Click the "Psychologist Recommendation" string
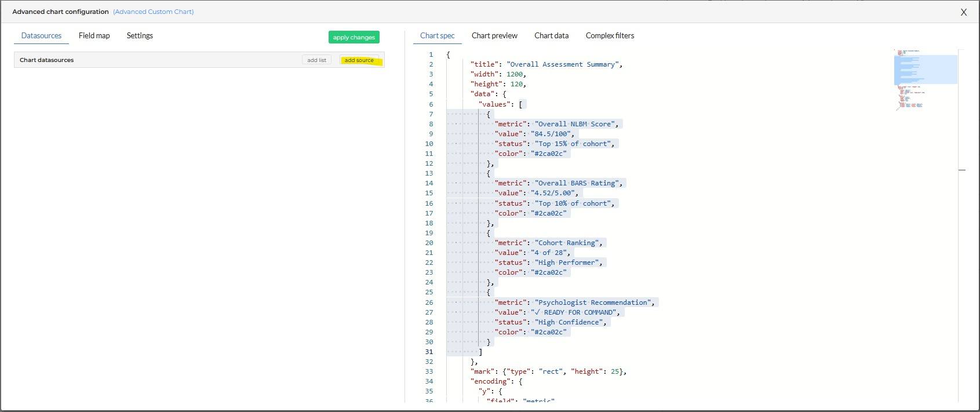Image resolution: width=980 pixels, height=412 pixels. pos(592,302)
